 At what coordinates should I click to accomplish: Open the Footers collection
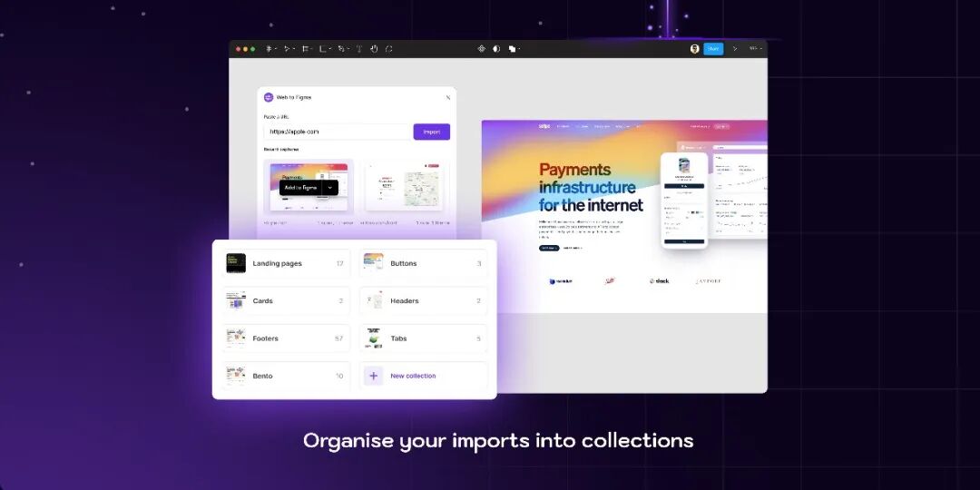(286, 338)
